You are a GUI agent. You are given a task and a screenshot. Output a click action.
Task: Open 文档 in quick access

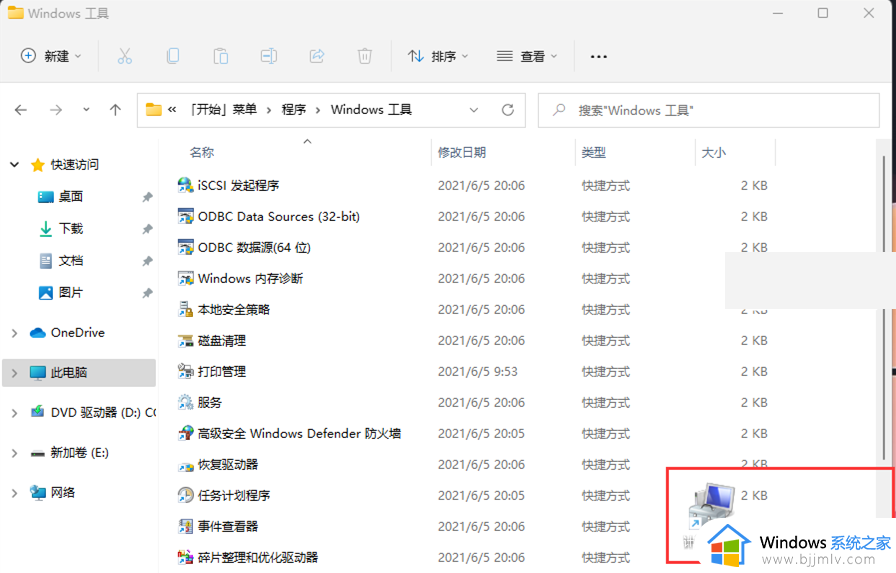pyautogui.click(x=70, y=261)
